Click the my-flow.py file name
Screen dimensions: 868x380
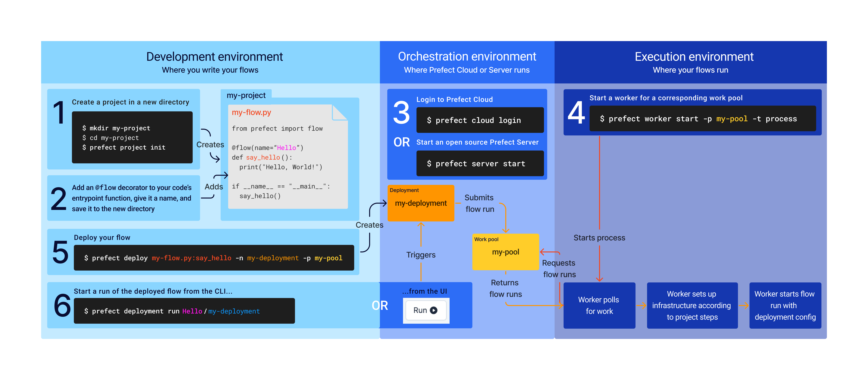pos(251,112)
